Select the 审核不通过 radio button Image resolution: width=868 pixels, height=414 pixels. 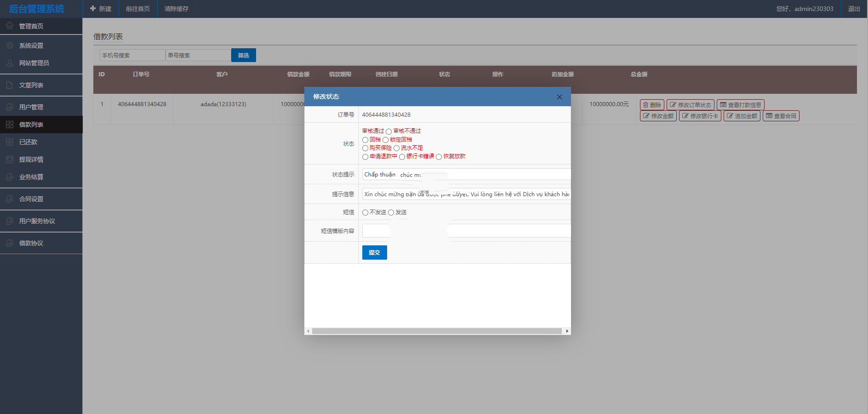point(388,132)
